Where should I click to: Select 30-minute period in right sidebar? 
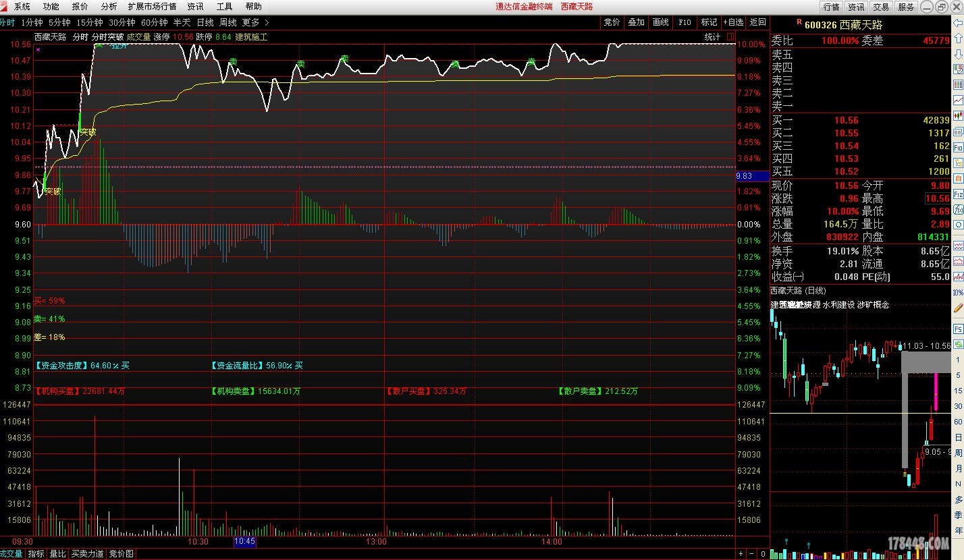coord(958,406)
